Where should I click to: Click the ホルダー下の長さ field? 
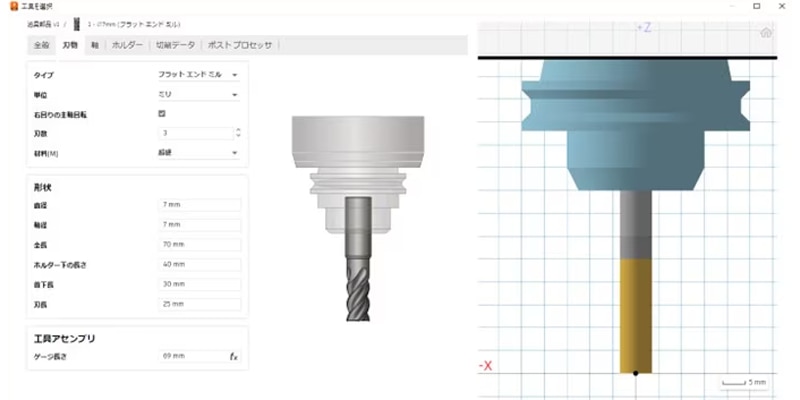click(197, 265)
